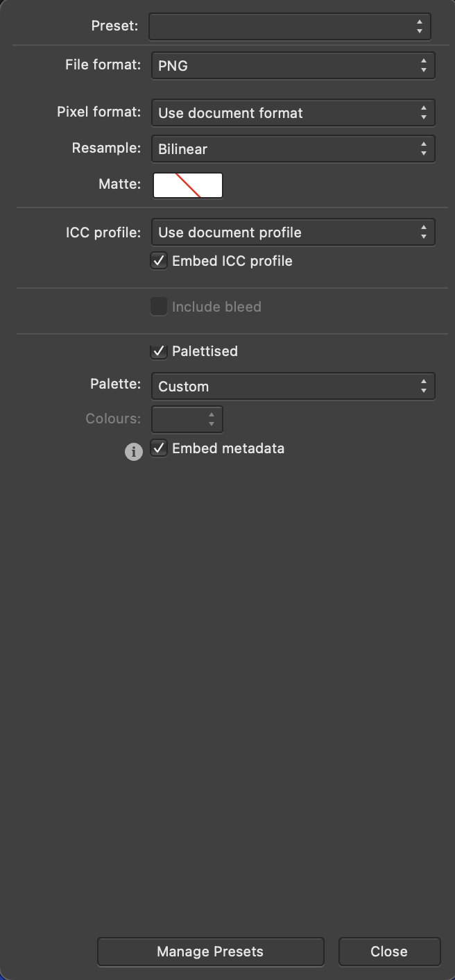455x980 pixels.
Task: Toggle the Include bleed checkbox
Action: pos(159,307)
